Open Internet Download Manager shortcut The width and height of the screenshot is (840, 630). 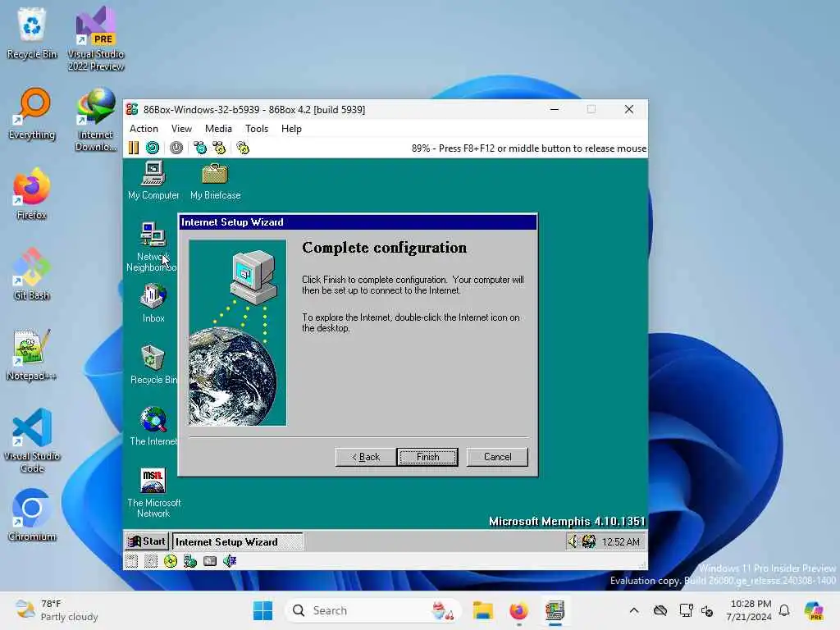96,120
